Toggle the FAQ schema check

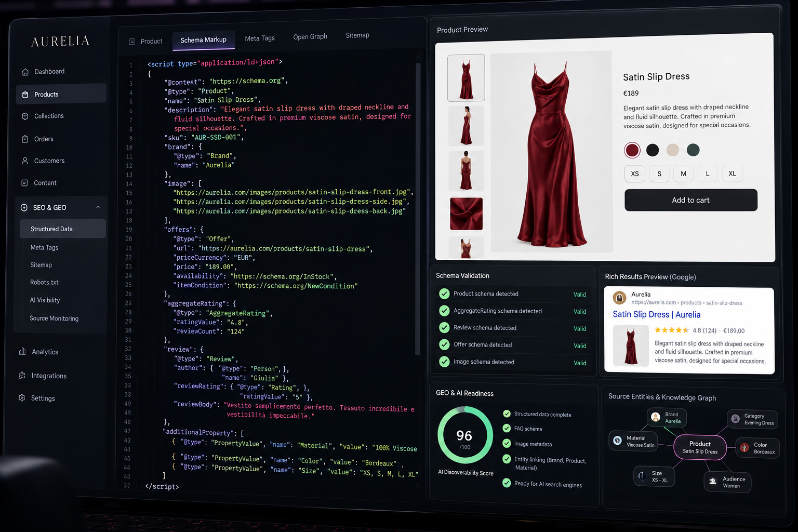tap(507, 428)
